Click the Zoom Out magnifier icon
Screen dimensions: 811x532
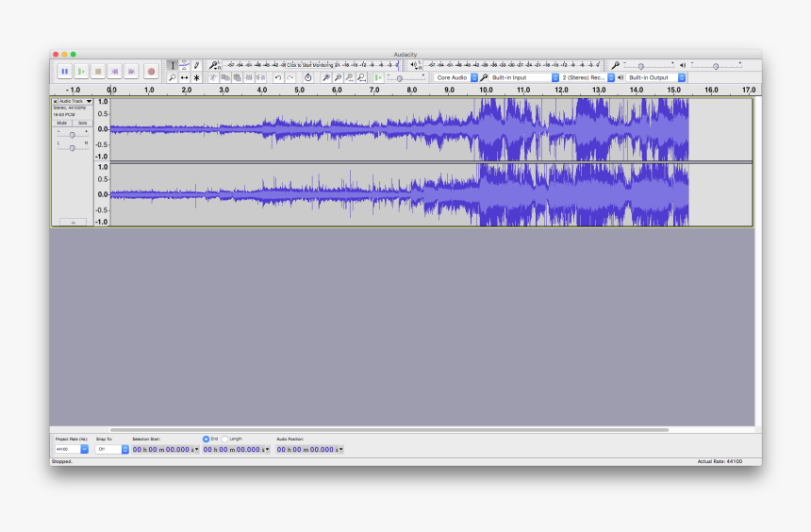coord(338,77)
